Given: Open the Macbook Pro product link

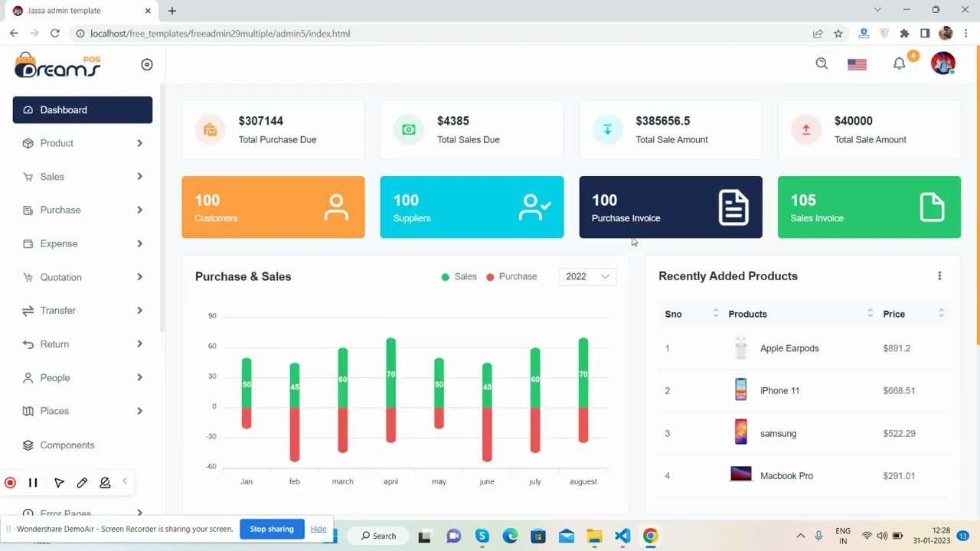Looking at the screenshot, I should [786, 476].
